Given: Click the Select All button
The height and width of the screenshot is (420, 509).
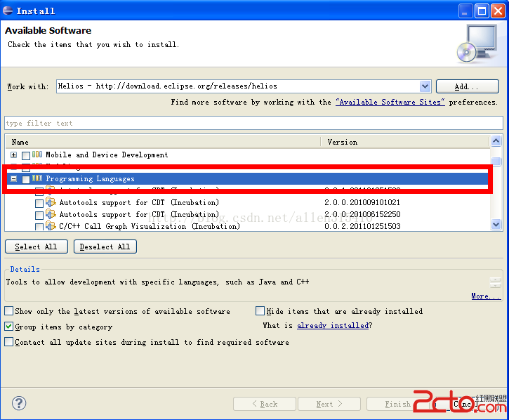Looking at the screenshot, I should tap(37, 247).
